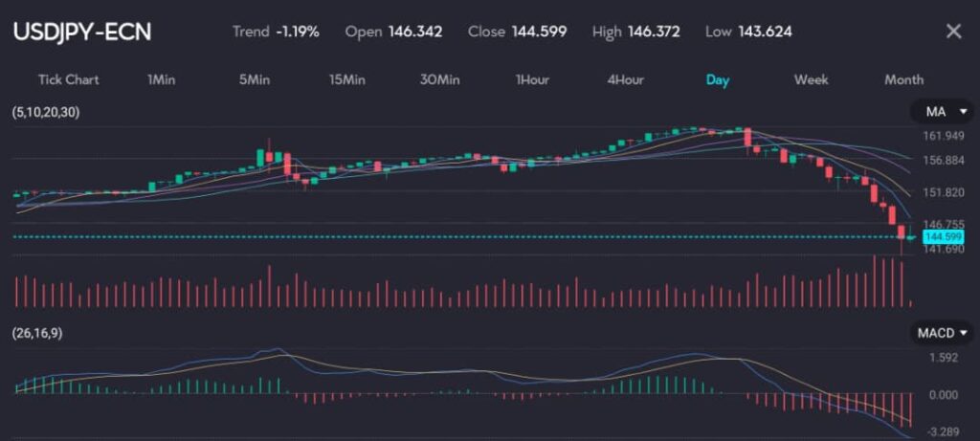Click the tallest volume bar
980x441 pixels.
[x=874, y=280]
